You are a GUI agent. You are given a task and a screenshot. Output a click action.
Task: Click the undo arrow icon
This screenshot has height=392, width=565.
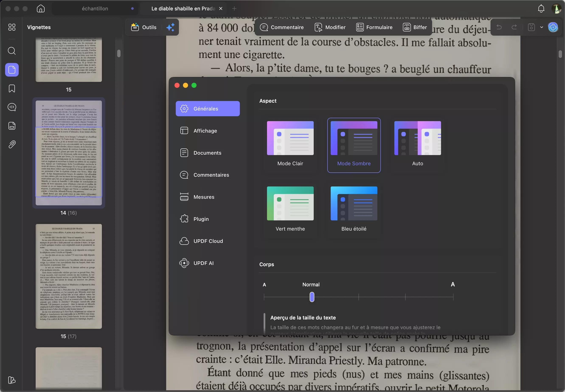pyautogui.click(x=499, y=27)
